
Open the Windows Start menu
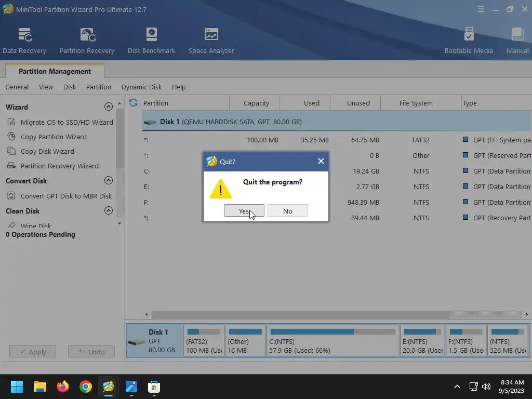(17, 387)
